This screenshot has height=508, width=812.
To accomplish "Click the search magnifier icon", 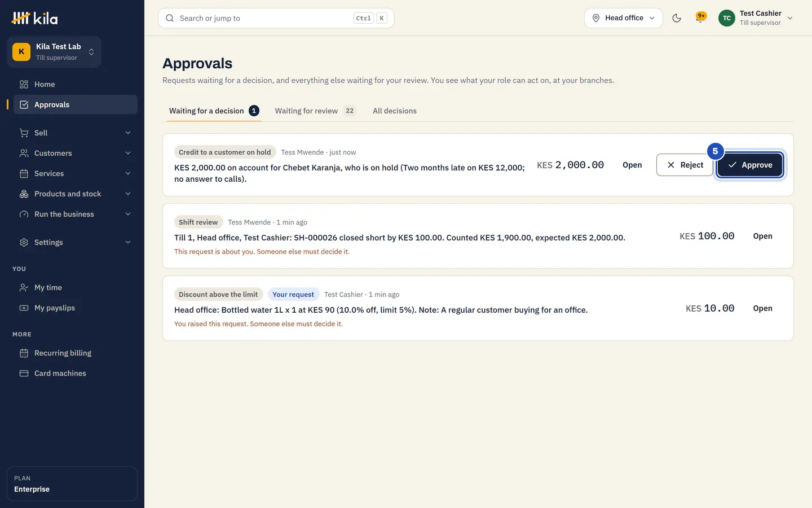I will pyautogui.click(x=170, y=18).
